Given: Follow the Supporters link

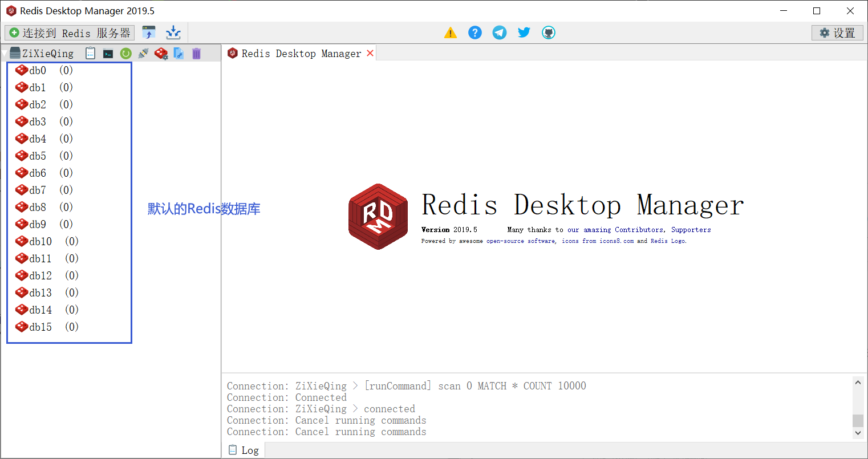Looking at the screenshot, I should click(691, 230).
